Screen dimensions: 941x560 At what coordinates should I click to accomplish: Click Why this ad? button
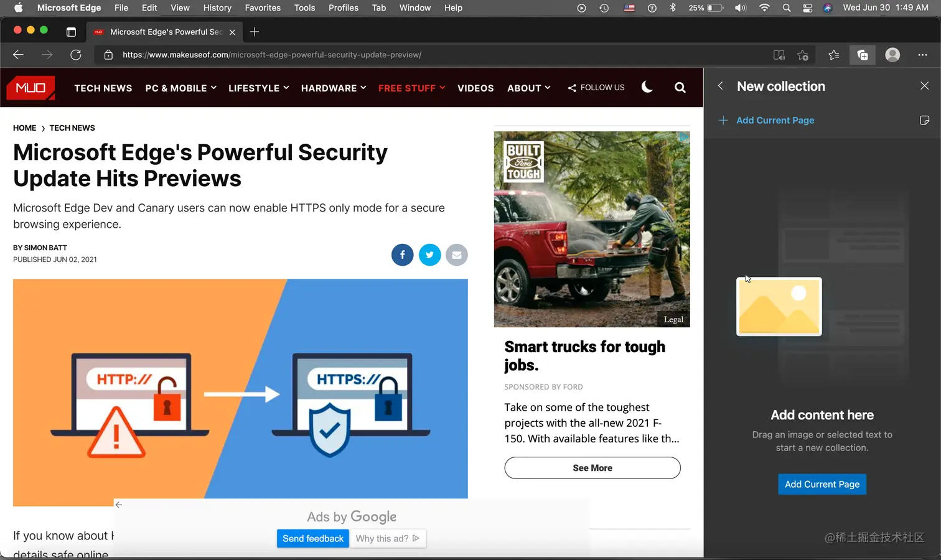coord(388,538)
